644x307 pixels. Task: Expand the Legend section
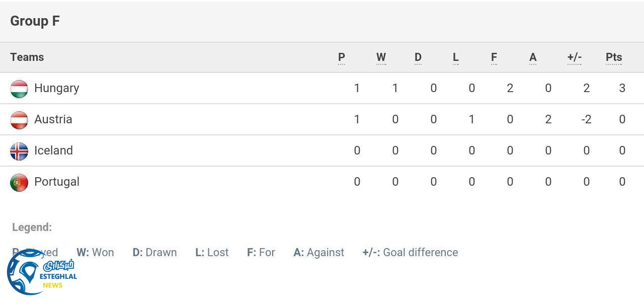pyautogui.click(x=32, y=227)
